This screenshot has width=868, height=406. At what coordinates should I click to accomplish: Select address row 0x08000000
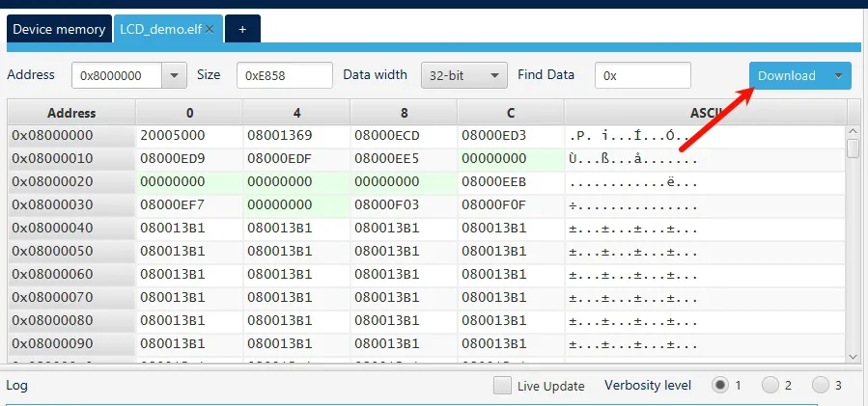coord(71,136)
